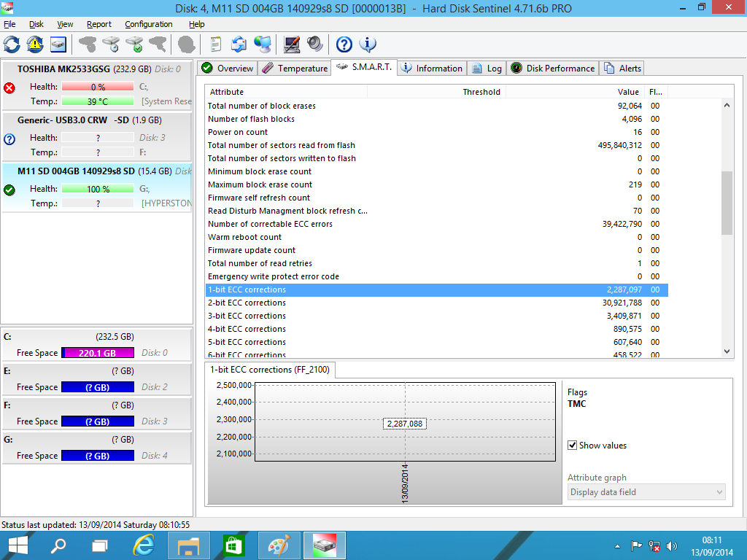
Task: Open the View menu
Action: (x=65, y=24)
